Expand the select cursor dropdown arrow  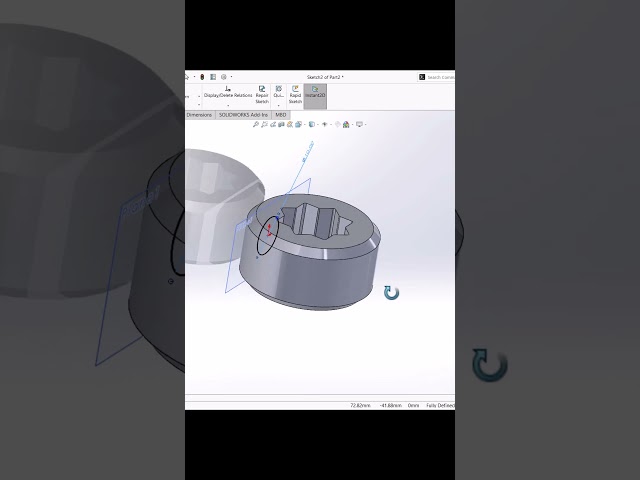pos(194,77)
